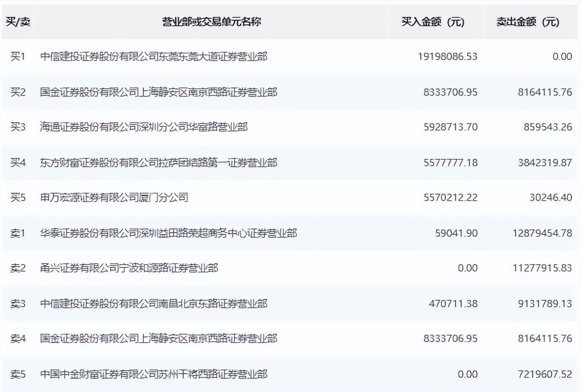This screenshot has width=581, height=392.
Task: Select the 卖2 row label
Action: tap(18, 268)
